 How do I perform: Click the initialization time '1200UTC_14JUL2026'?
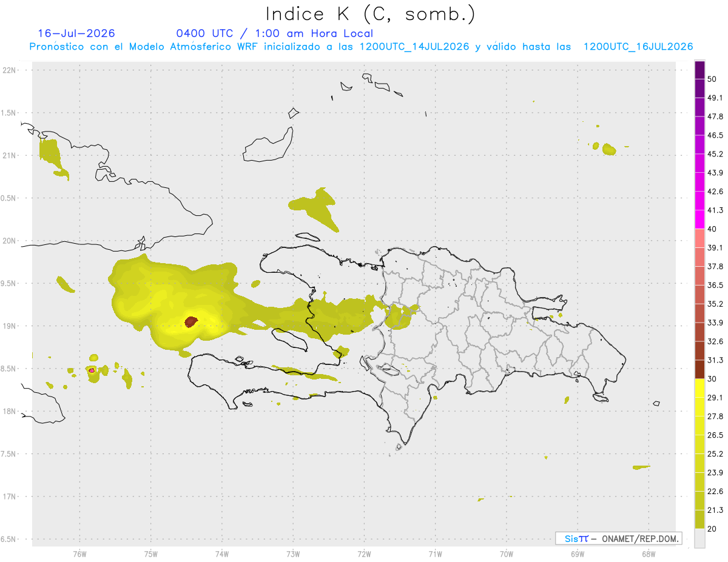point(414,47)
